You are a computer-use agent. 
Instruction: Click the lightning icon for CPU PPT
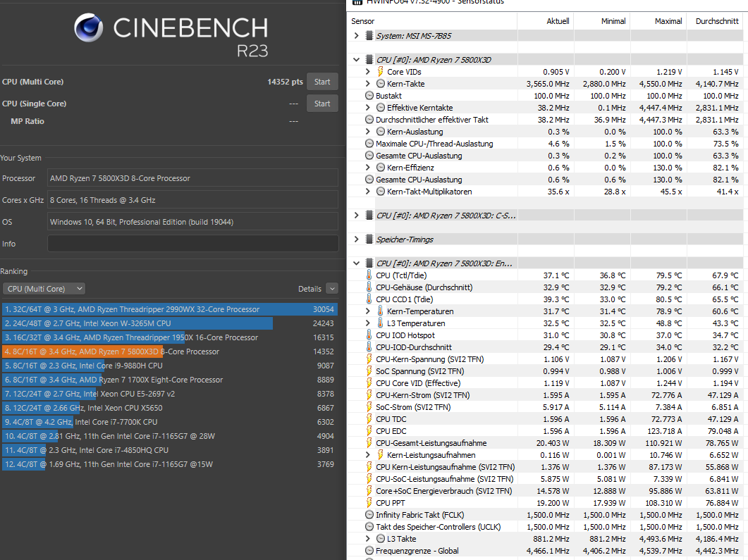pos(369,503)
